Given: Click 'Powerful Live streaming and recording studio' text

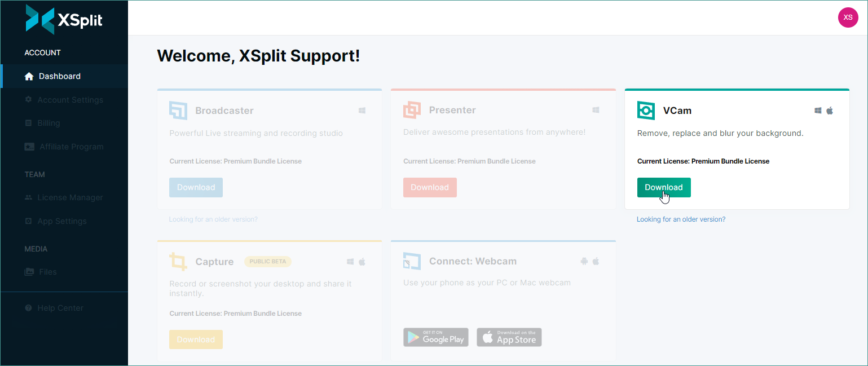Looking at the screenshot, I should 256,134.
